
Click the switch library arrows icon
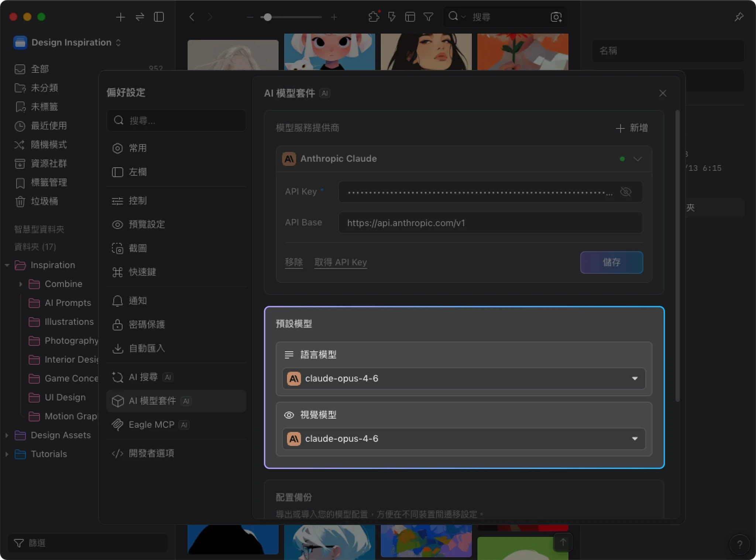[140, 17]
